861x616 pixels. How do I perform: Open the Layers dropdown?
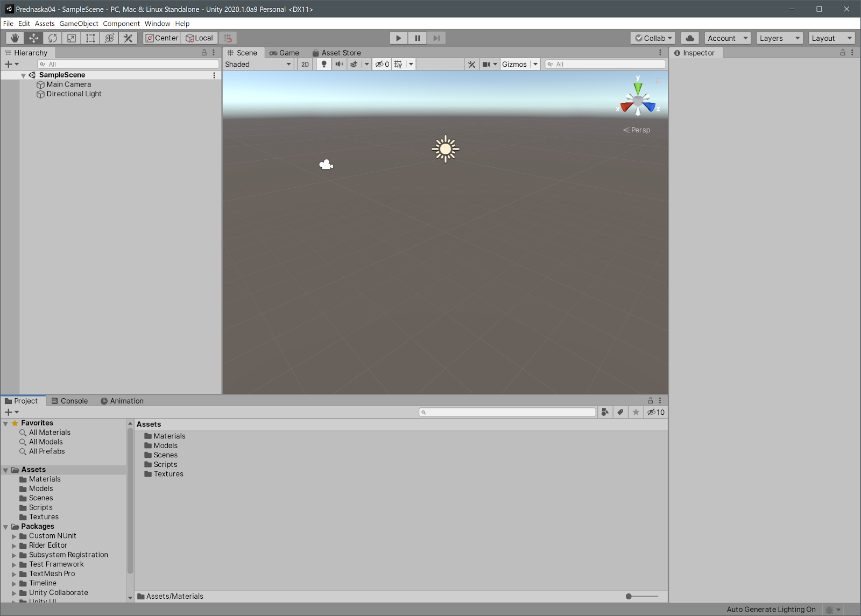pos(779,38)
